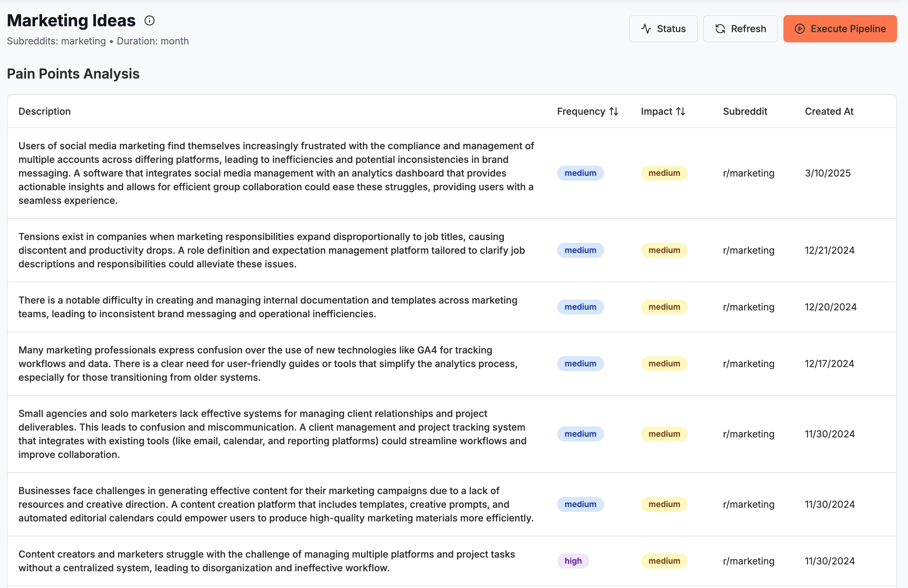
Task: Click the Created At column header
Action: tap(829, 111)
